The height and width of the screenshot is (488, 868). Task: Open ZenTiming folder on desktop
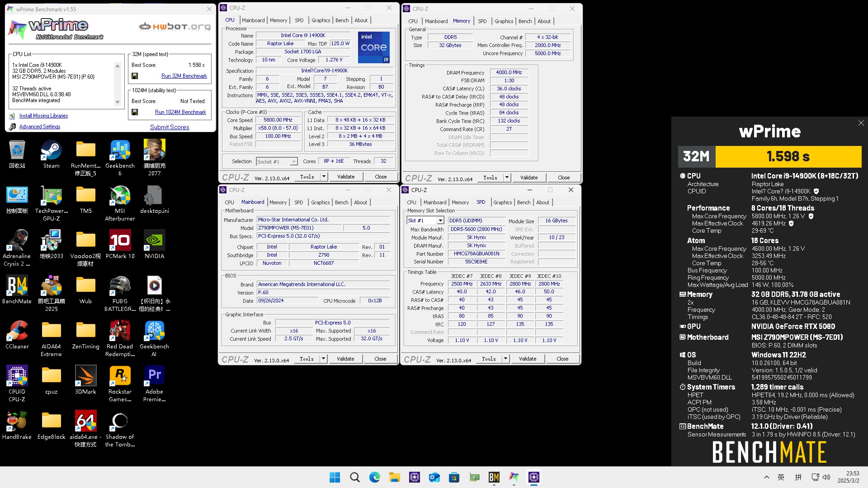[85, 335]
